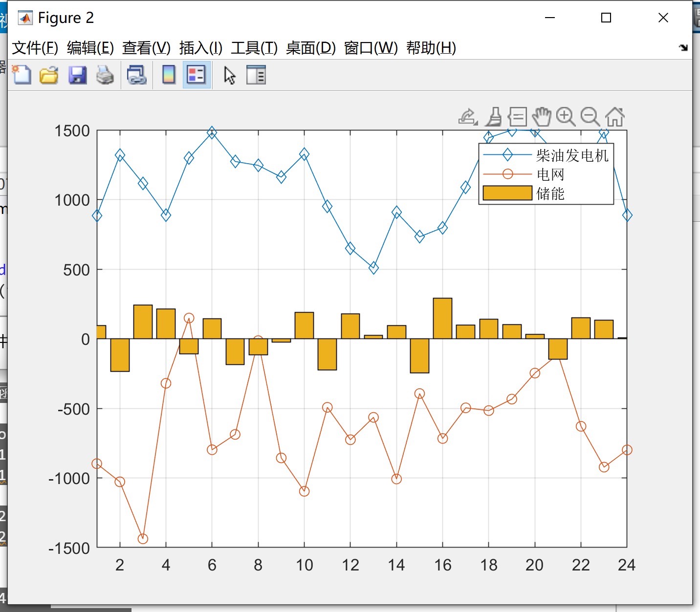Click the axes export icon
The height and width of the screenshot is (612, 700).
click(x=468, y=117)
